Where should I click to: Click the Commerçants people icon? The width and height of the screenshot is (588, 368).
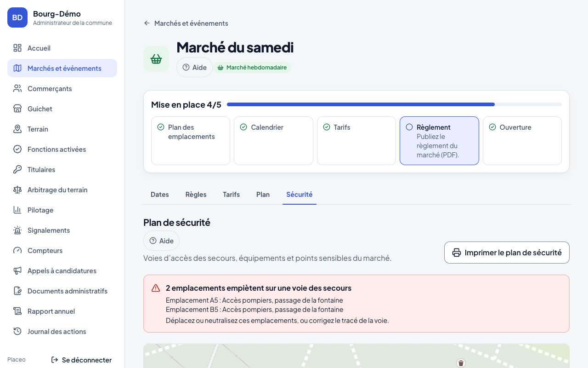tap(17, 88)
